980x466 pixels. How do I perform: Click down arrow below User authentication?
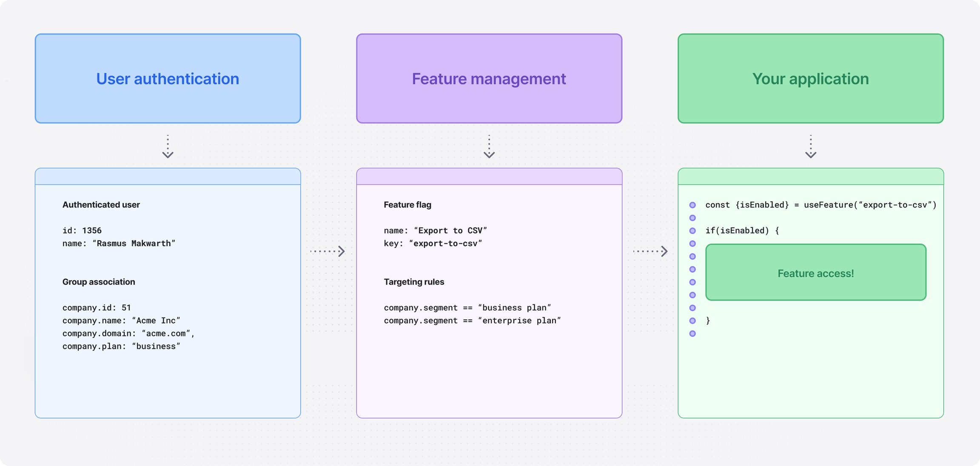pyautogui.click(x=168, y=147)
